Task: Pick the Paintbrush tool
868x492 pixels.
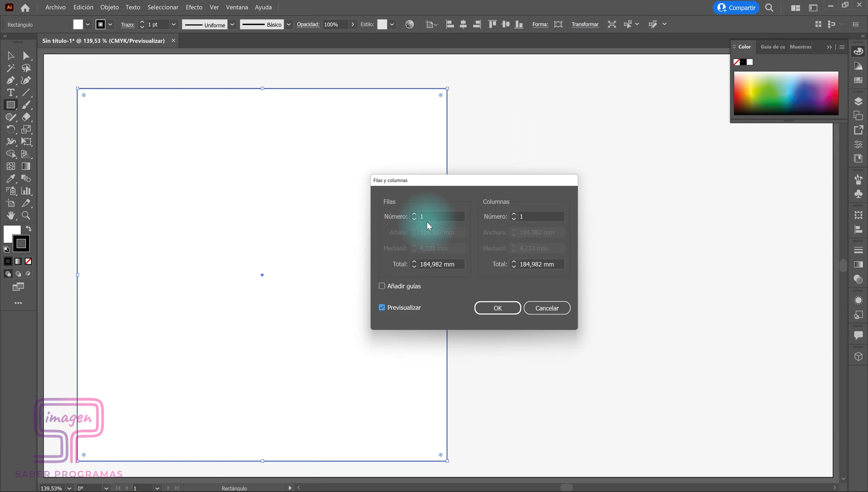Action: [26, 105]
